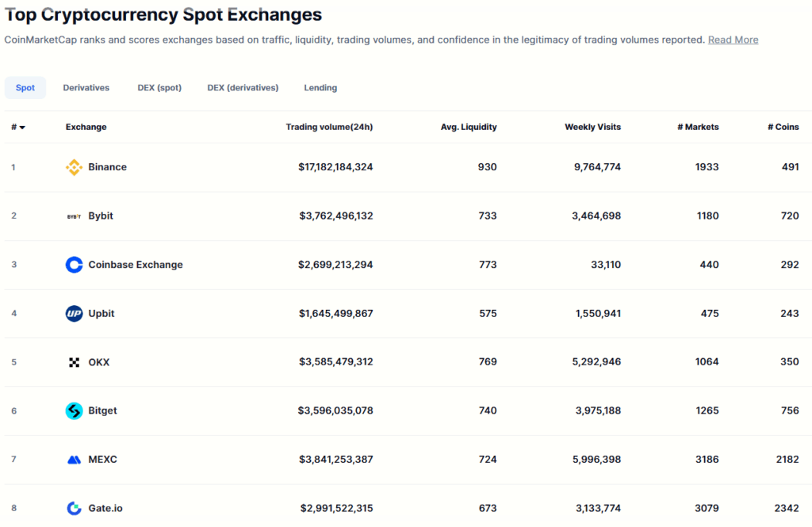Click OKX weekly visits 5,292,946
The image size is (812, 527).
[x=596, y=362]
